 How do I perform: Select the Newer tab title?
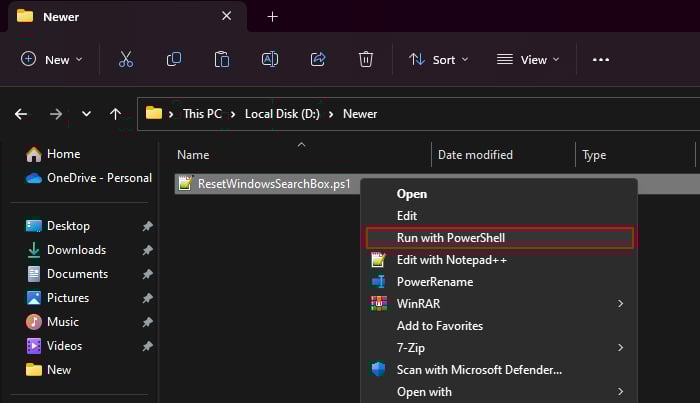tap(61, 17)
